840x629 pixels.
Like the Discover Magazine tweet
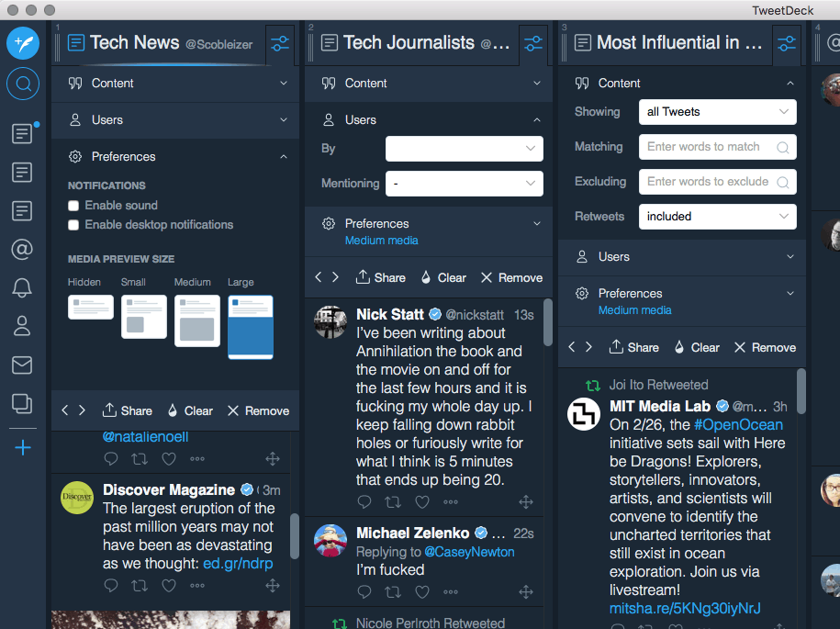click(169, 586)
